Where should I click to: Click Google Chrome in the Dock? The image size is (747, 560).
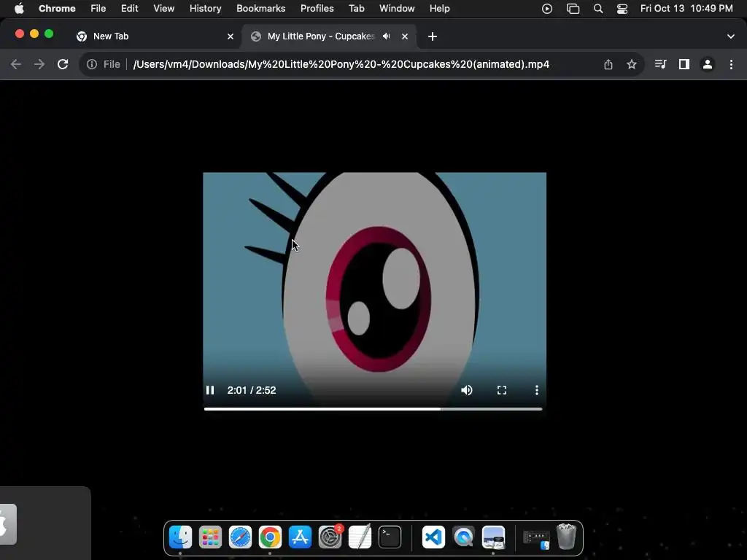(x=270, y=537)
